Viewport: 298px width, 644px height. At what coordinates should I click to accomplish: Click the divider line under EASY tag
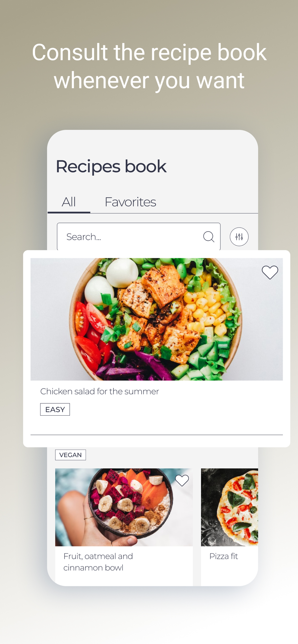coord(157,435)
